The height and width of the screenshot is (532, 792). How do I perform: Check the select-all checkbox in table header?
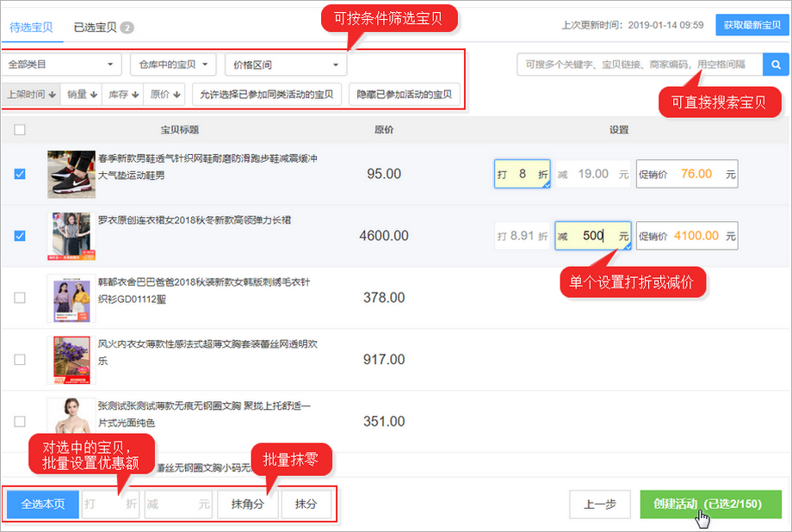[x=19, y=127]
